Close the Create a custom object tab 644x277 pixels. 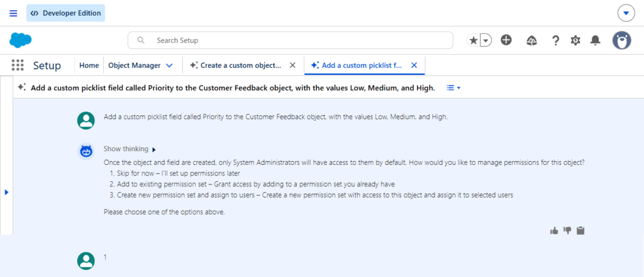(x=292, y=65)
